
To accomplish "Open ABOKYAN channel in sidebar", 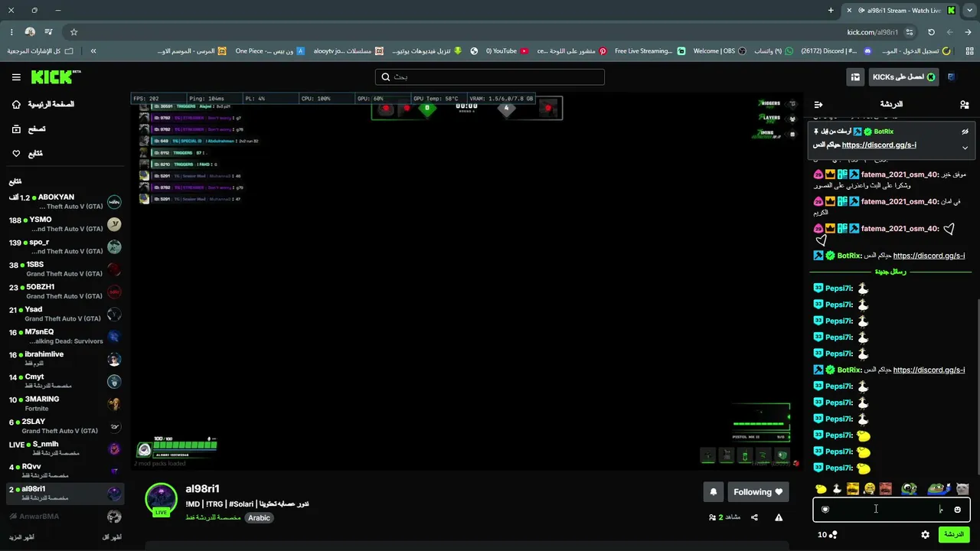I will (x=64, y=202).
